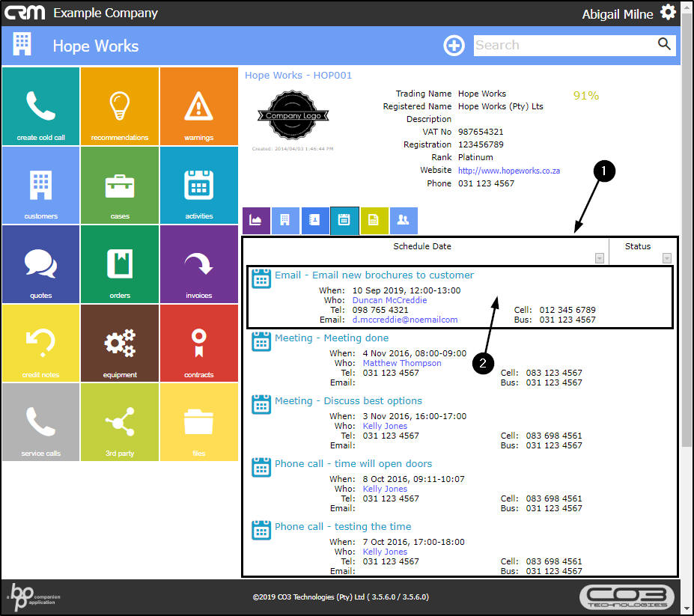
Task: Click the Abigail Milne user name
Action: [618, 14]
